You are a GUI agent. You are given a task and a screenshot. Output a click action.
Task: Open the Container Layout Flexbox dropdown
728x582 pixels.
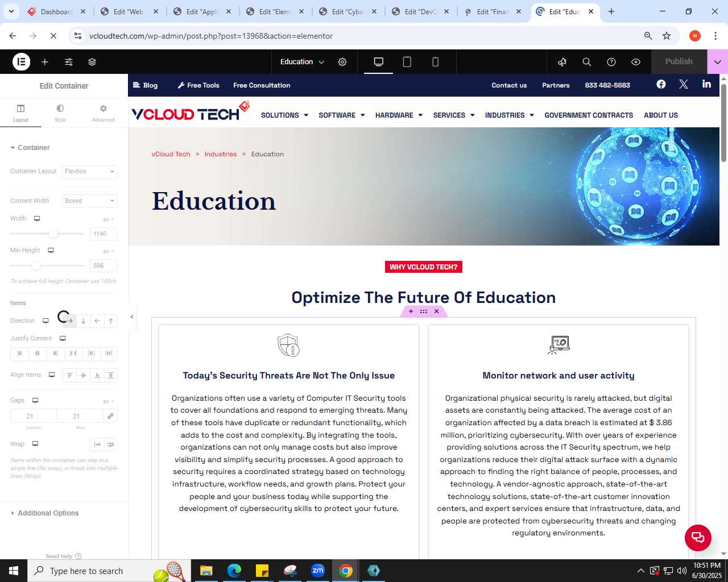(x=90, y=172)
